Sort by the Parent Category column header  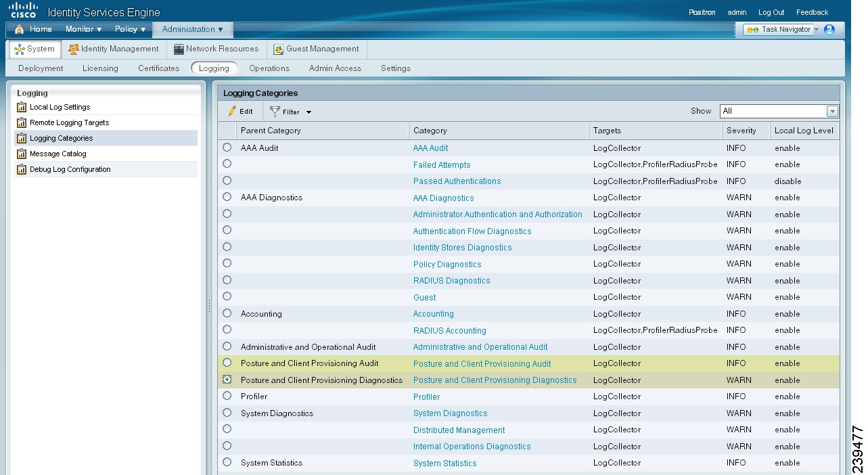point(323,131)
